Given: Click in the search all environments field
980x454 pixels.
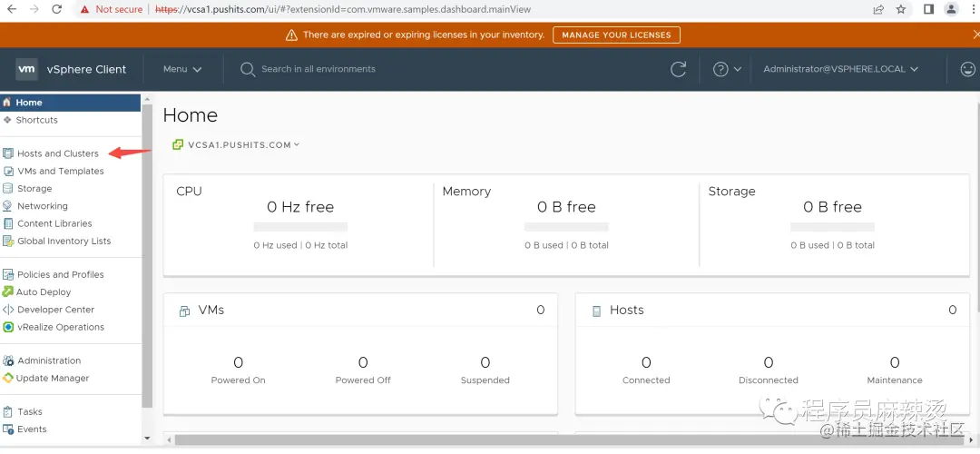Looking at the screenshot, I should click(318, 69).
